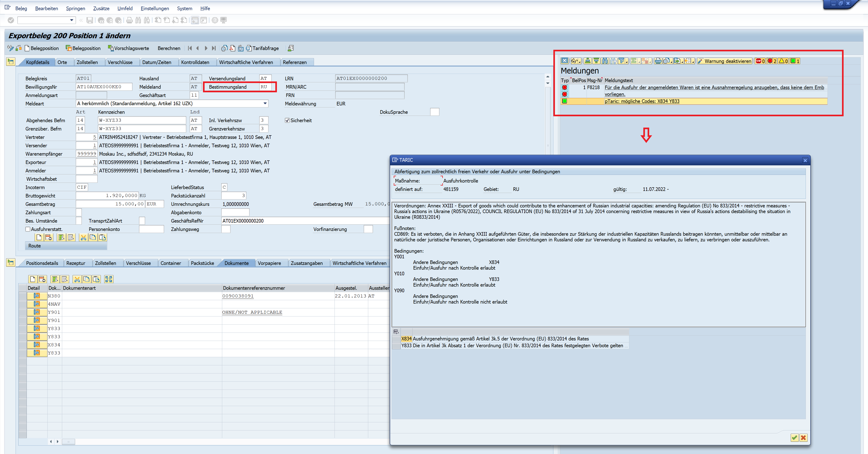Toggle the Ausfuhrerstatt. checkbox
868x454 pixels.
pyautogui.click(x=28, y=229)
